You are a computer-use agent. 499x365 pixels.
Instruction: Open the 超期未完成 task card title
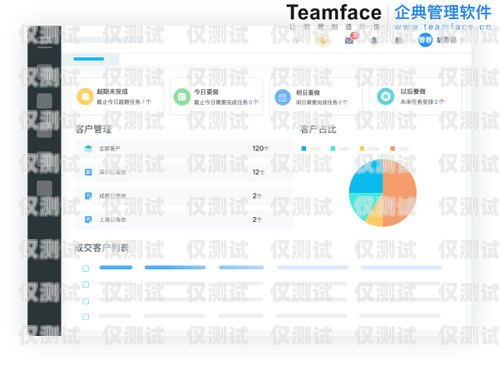point(112,91)
